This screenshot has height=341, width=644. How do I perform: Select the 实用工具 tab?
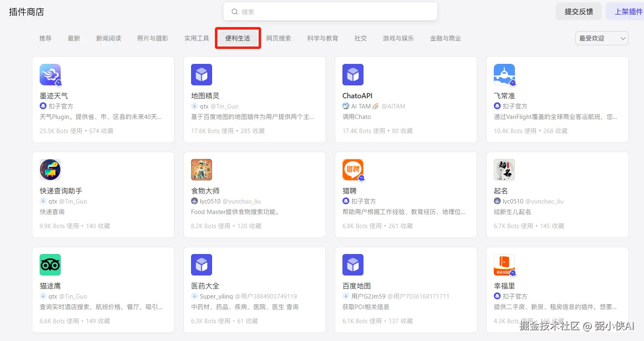point(197,38)
